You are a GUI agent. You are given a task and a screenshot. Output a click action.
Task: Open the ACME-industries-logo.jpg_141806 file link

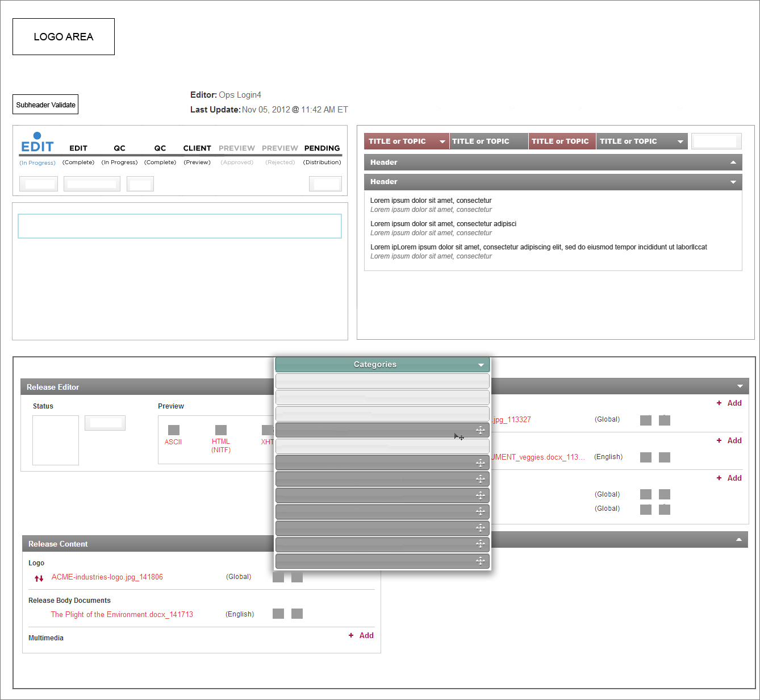107,577
